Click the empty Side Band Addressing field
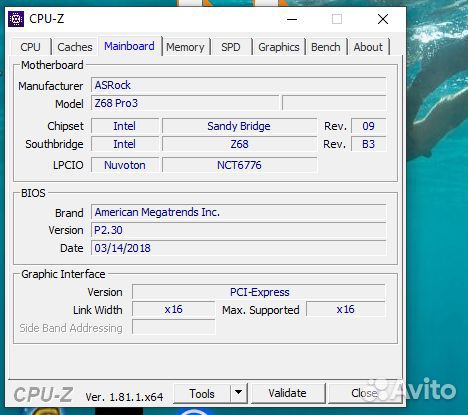This screenshot has height=415, width=468. (173, 328)
